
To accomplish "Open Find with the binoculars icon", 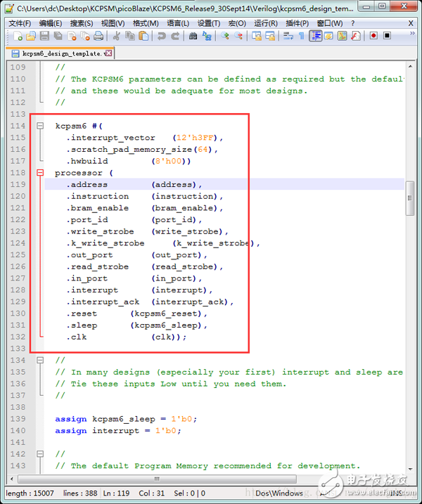I will [193, 36].
